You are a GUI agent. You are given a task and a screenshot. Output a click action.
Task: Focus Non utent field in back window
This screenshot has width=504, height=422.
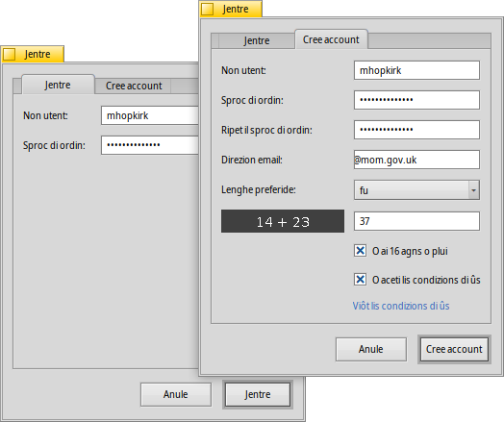tap(150, 115)
